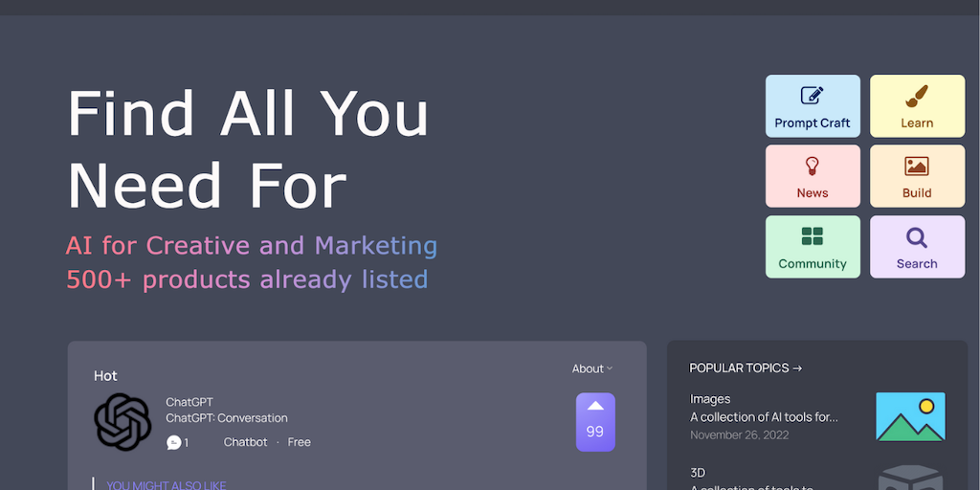Click the Learn paintbrush icon

point(917,96)
